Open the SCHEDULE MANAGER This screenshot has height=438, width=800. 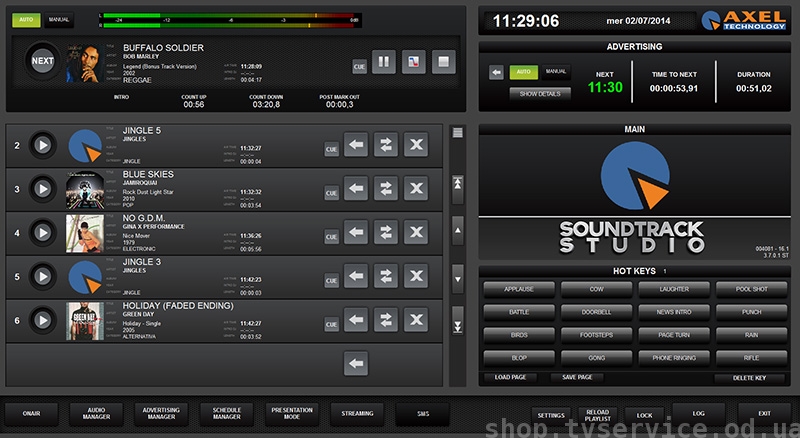point(227,414)
